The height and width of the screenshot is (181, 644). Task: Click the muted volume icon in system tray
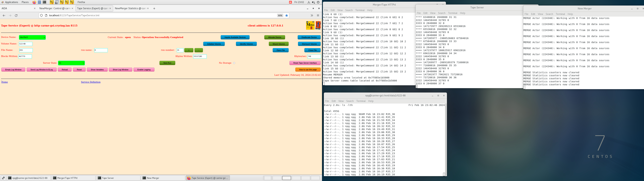(313, 2)
